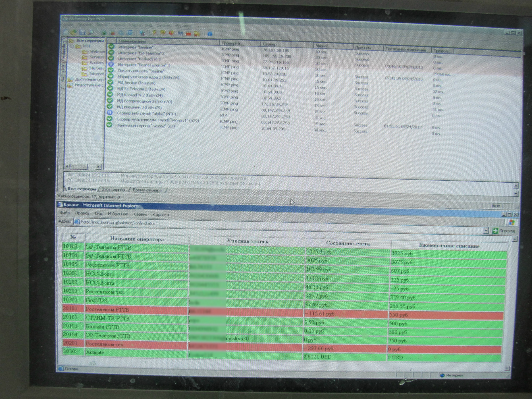Click paused icon of Сервер веб-служб alpha
The height and width of the screenshot is (399, 532).
point(110,113)
